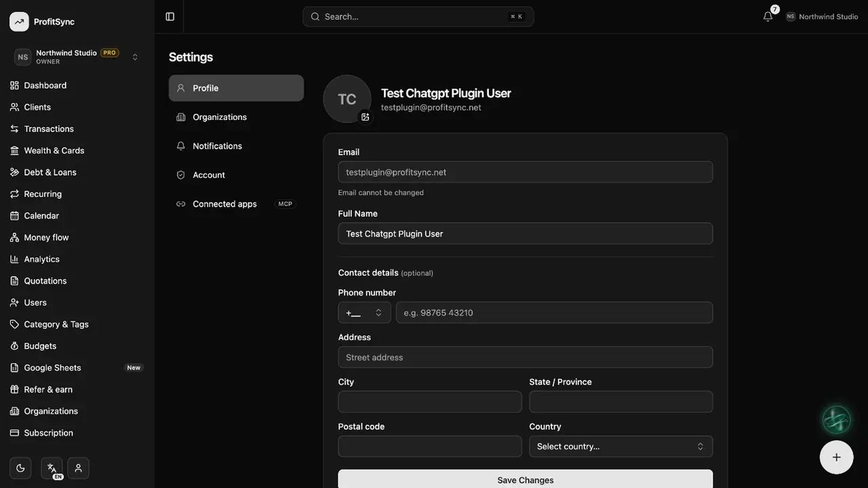868x488 pixels.
Task: Click the Full Name input field
Action: [x=526, y=233]
